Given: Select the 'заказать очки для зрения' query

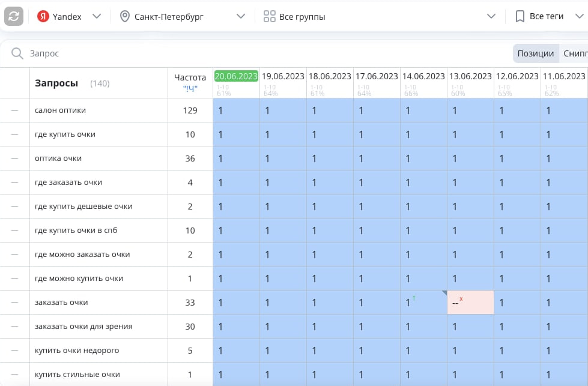Looking at the screenshot, I should [x=83, y=327].
